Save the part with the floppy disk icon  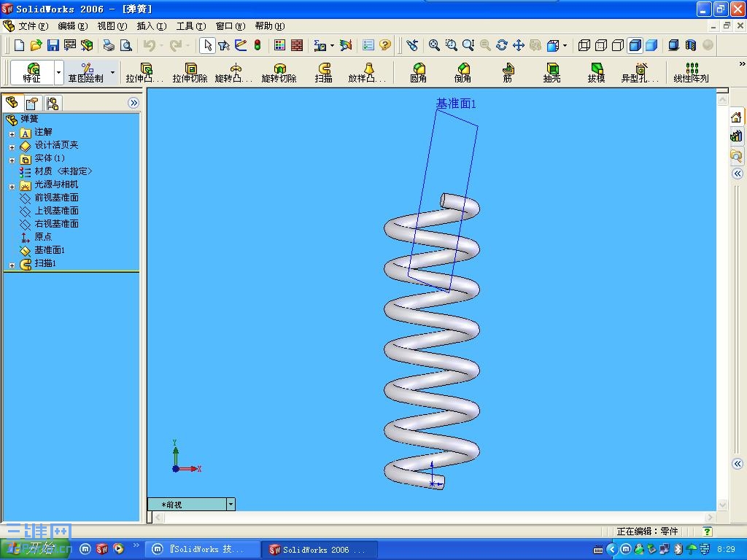(53, 45)
